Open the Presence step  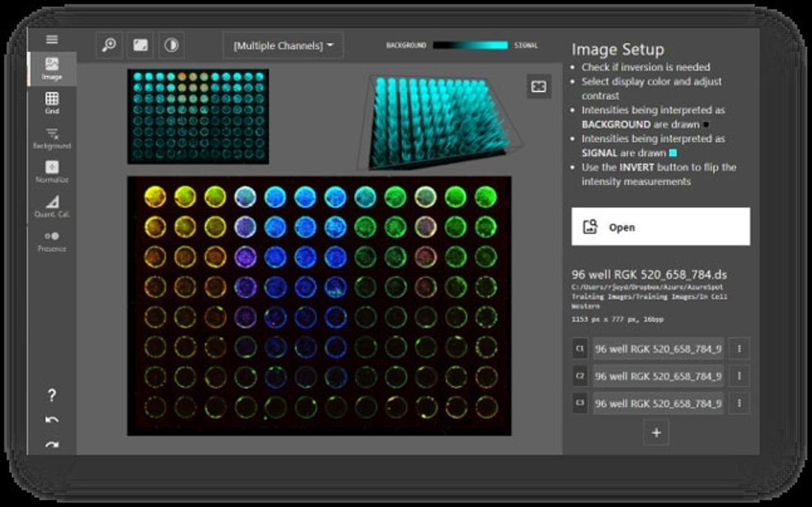52,241
